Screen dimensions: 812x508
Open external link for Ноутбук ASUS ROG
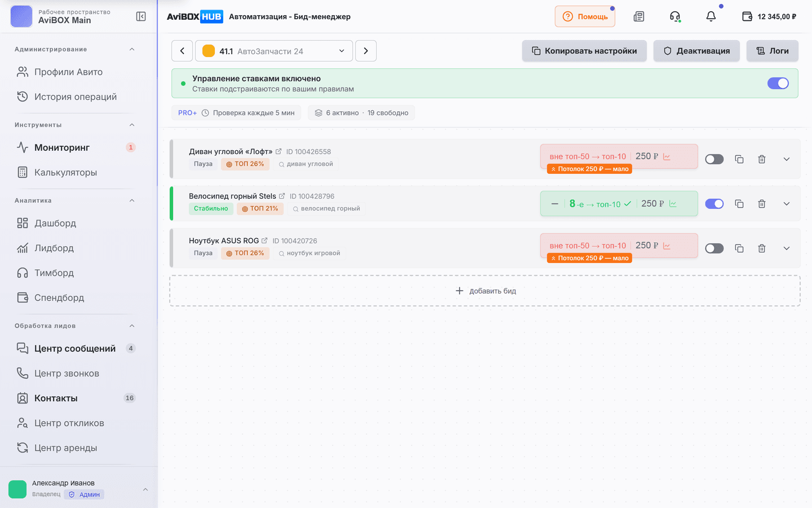point(264,240)
